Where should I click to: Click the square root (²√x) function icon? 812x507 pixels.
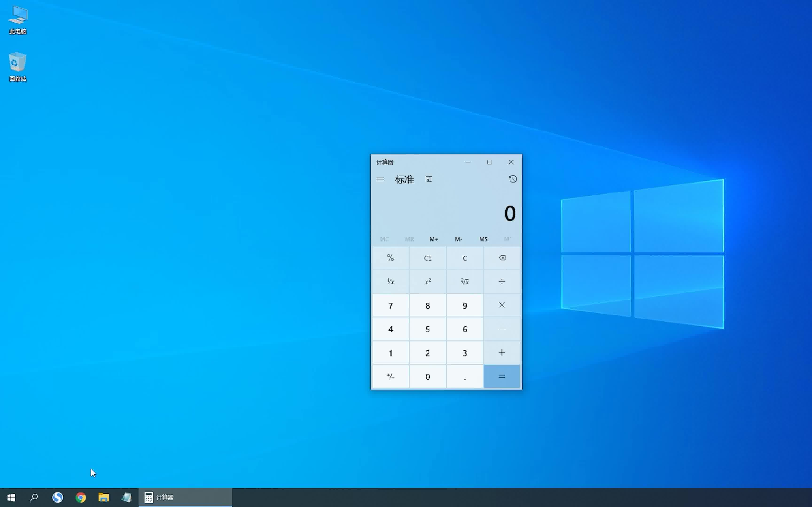pos(465,281)
